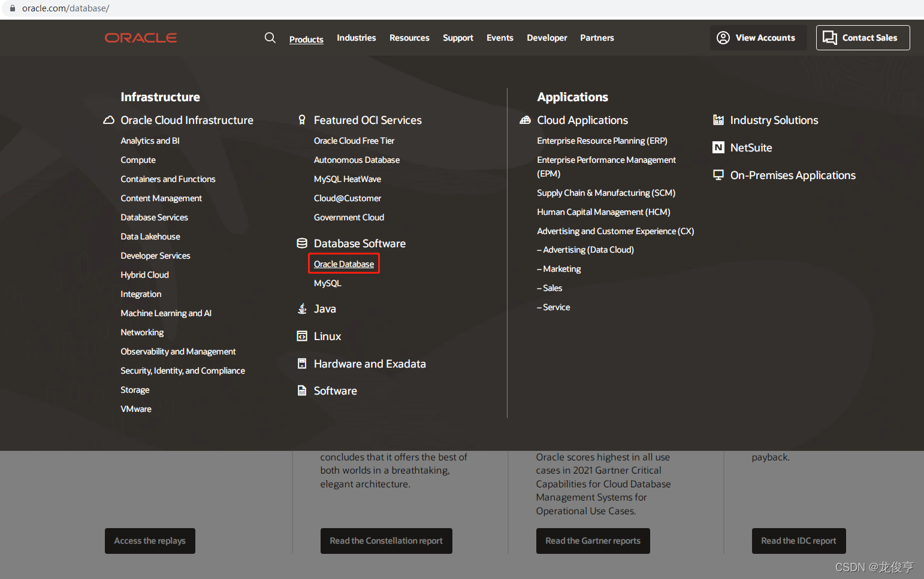Click the View Accounts user icon
The width and height of the screenshot is (924, 579).
coord(723,38)
